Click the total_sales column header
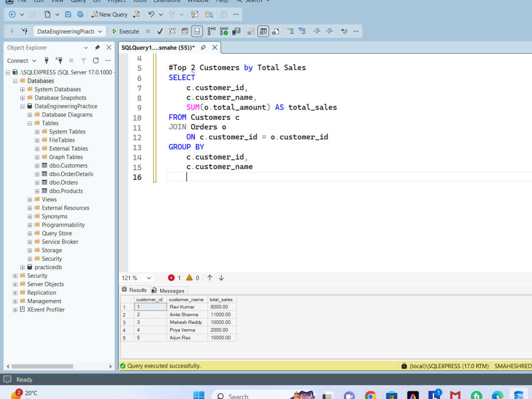Screen dimensions: 532x399 221,300
